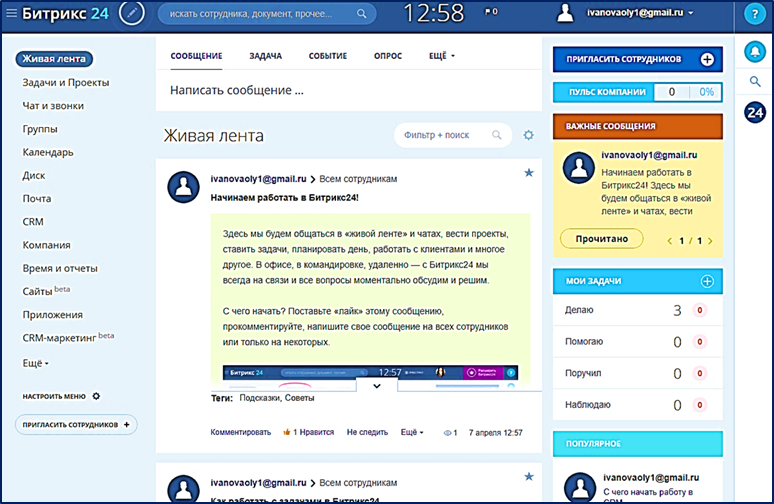
Task: Open the round 24 badge icon
Action: [755, 113]
